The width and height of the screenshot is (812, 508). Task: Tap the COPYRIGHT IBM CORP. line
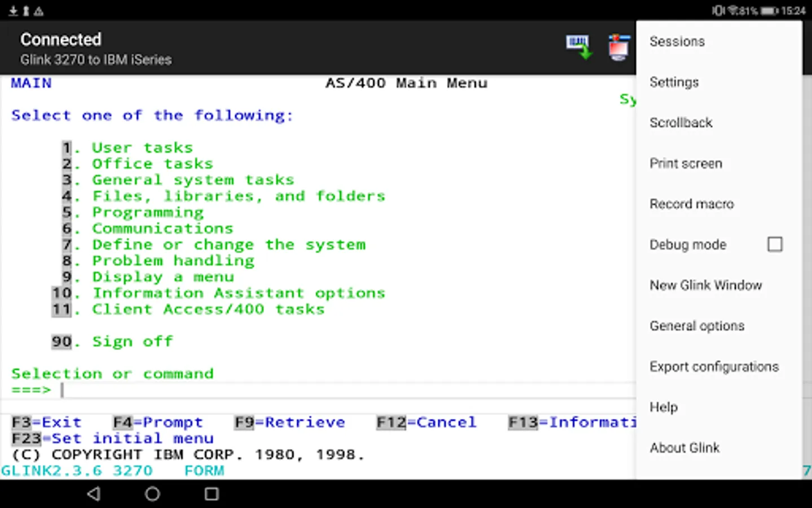188,455
